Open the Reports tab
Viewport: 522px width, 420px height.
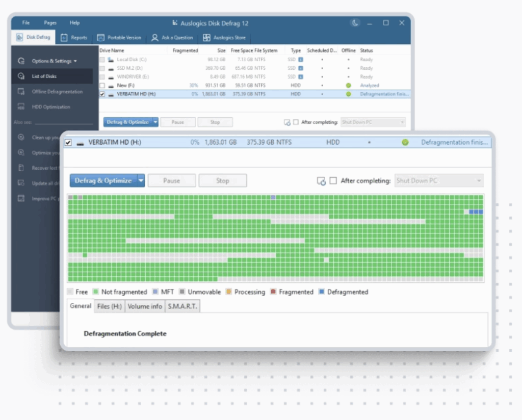pos(74,38)
